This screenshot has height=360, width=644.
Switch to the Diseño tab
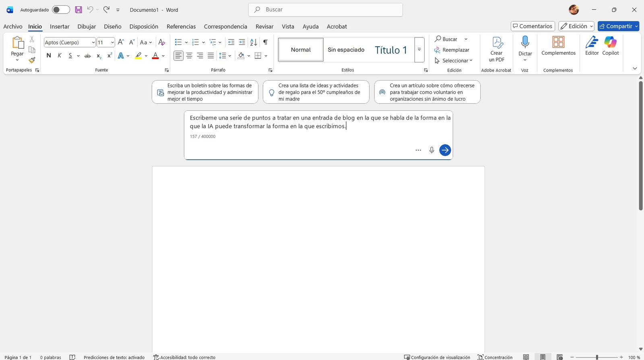point(113,27)
